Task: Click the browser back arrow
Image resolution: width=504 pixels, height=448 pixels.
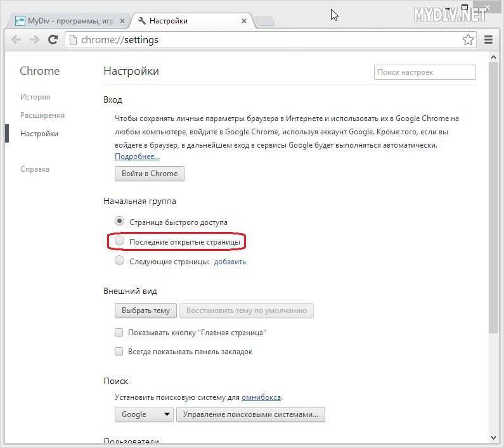Action: coord(16,39)
